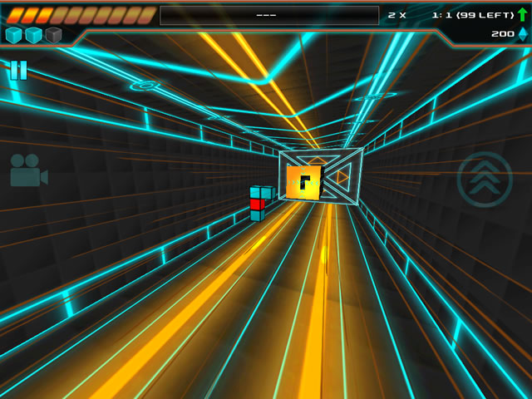The height and width of the screenshot is (399, 532).
Task: Click the green up arrow indicator
Action: [523, 15]
